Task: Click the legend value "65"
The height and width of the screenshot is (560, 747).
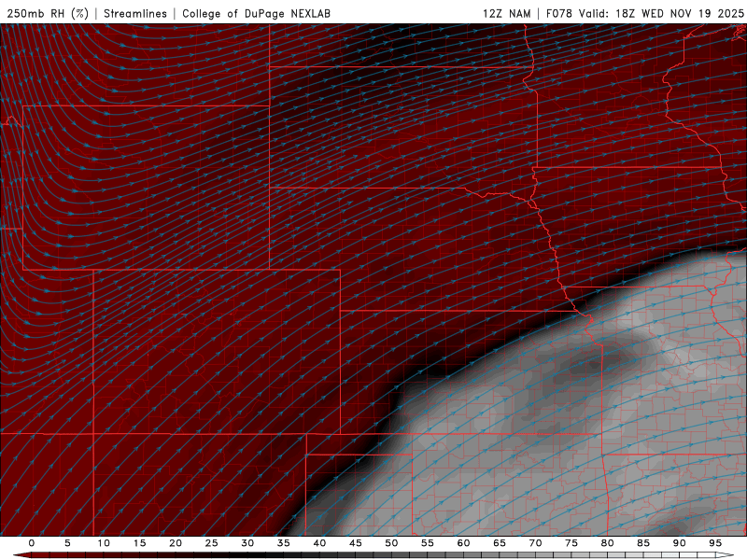Action: pos(500,543)
